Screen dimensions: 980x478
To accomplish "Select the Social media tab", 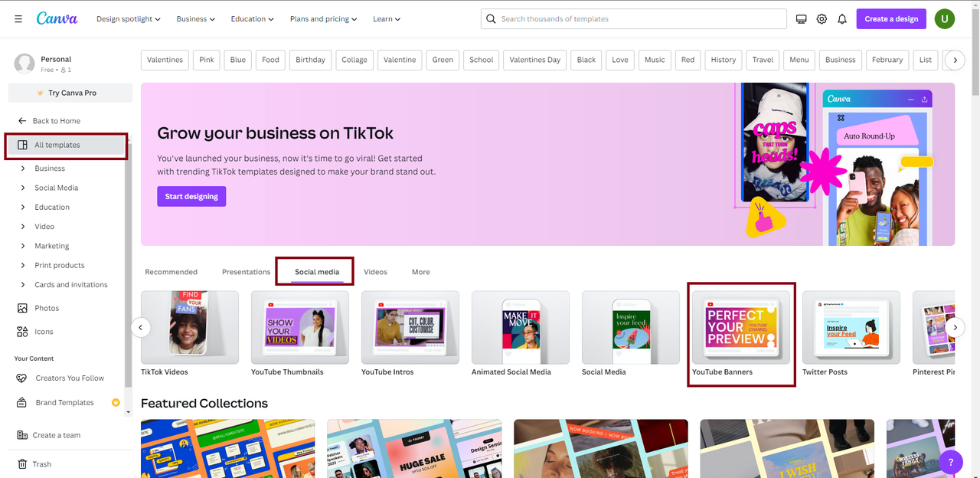I will [316, 272].
